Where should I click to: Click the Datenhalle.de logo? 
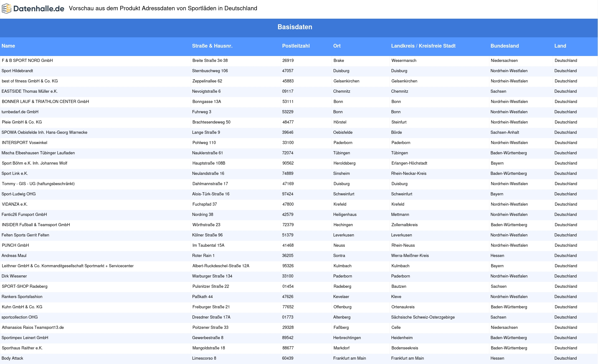(x=33, y=9)
